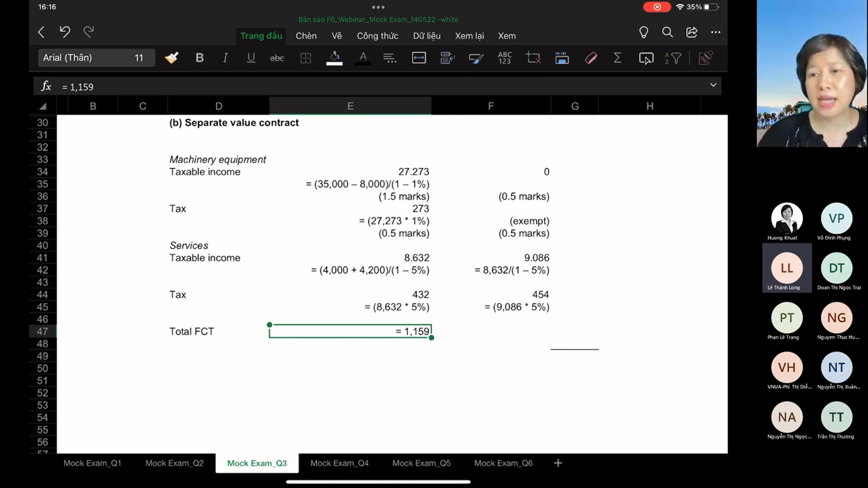Open the Mock Exam_Q5 sheet
The image size is (868, 488).
point(421,463)
